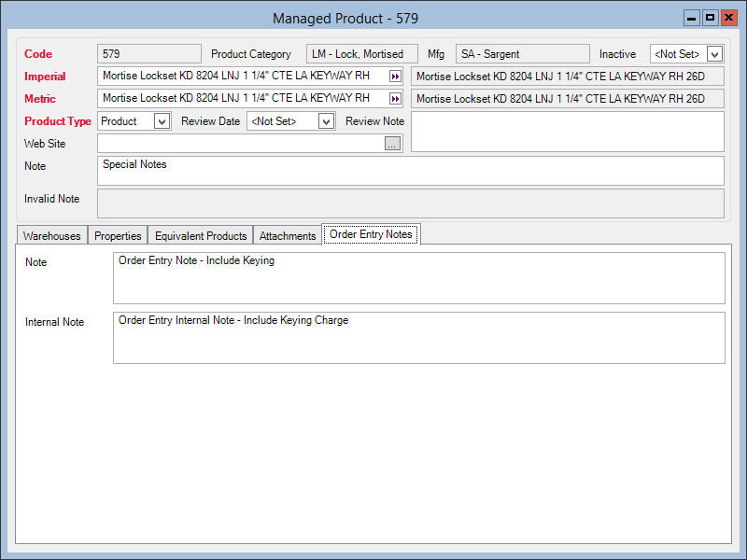Go to the Attachments tab
This screenshot has height=560, width=747.
coord(288,236)
